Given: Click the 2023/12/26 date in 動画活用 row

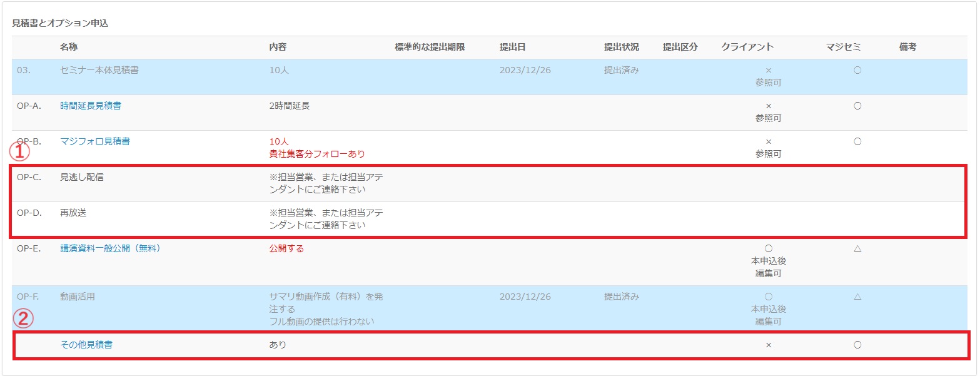Looking at the screenshot, I should pos(525,297).
